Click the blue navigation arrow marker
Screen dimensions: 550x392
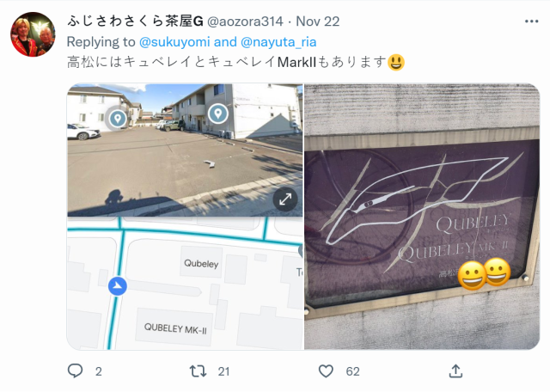[x=118, y=286]
